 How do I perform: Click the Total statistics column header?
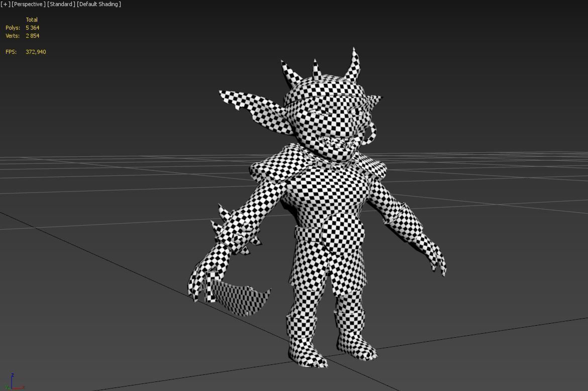click(32, 20)
